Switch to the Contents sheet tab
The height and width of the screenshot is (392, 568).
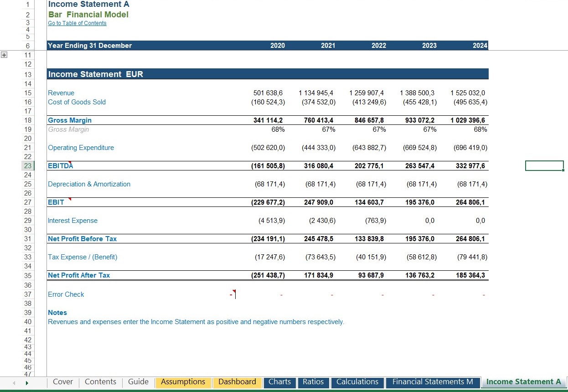(100, 382)
